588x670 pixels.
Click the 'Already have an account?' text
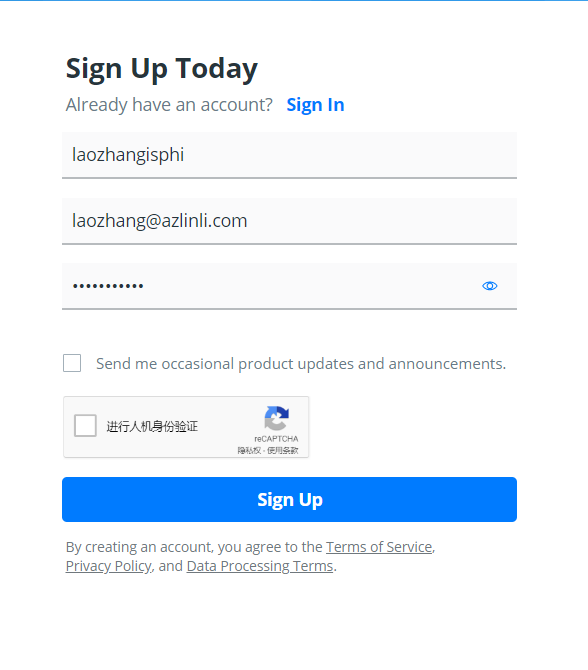coord(169,105)
